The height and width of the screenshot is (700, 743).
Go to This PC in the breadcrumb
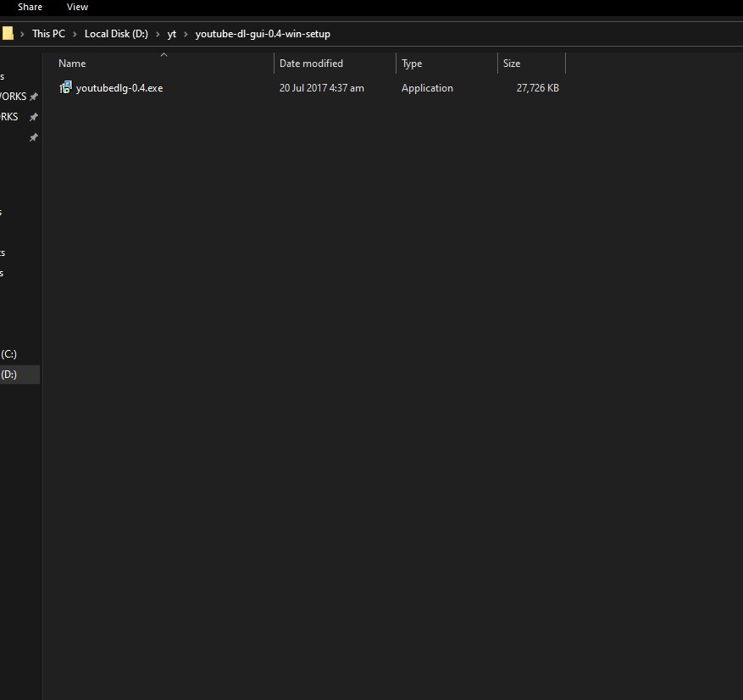(48, 34)
